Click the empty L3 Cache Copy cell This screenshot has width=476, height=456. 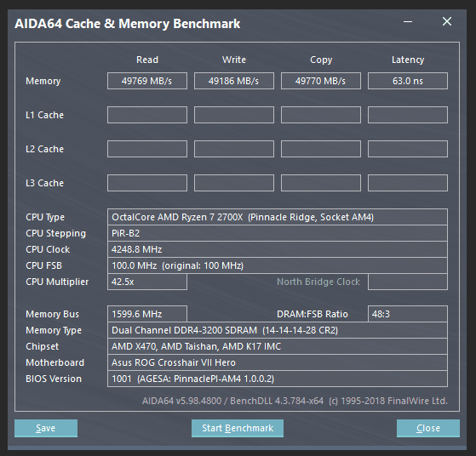click(x=321, y=183)
